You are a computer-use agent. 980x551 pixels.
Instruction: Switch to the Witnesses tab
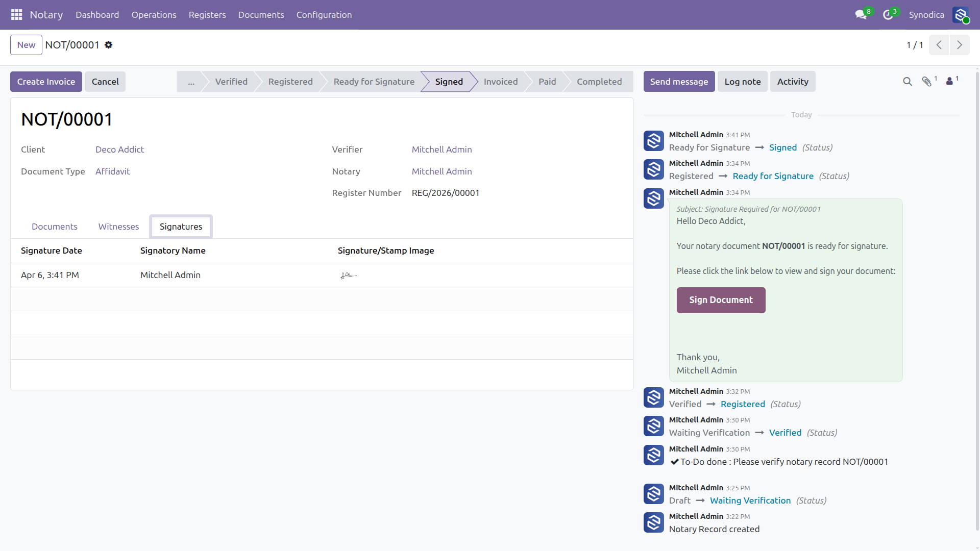coord(118,227)
